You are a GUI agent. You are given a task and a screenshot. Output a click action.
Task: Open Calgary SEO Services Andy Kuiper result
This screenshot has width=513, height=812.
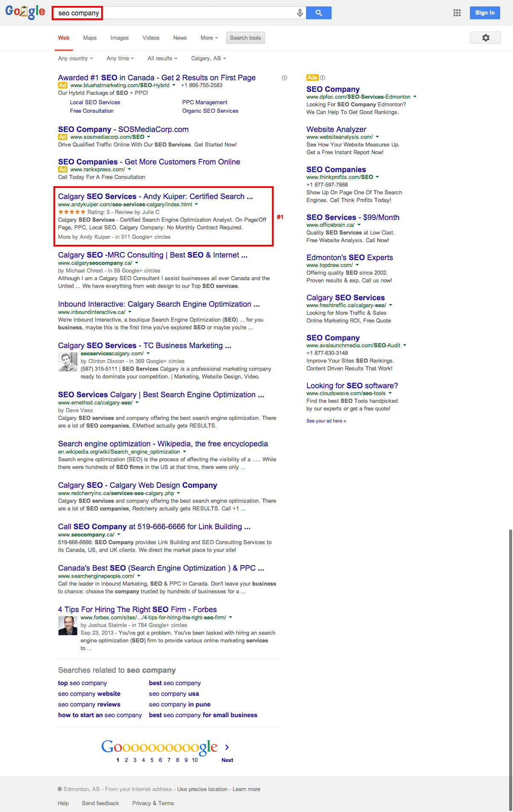[x=155, y=196]
